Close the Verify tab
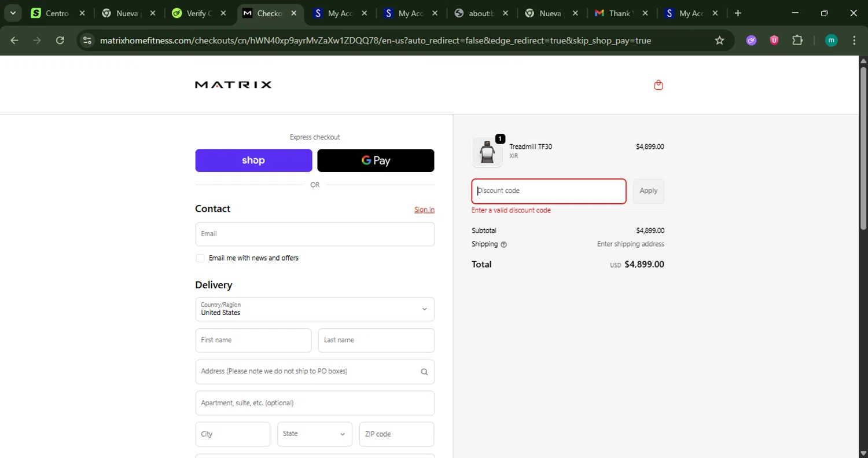Image resolution: width=868 pixels, height=458 pixels. pos(223,13)
